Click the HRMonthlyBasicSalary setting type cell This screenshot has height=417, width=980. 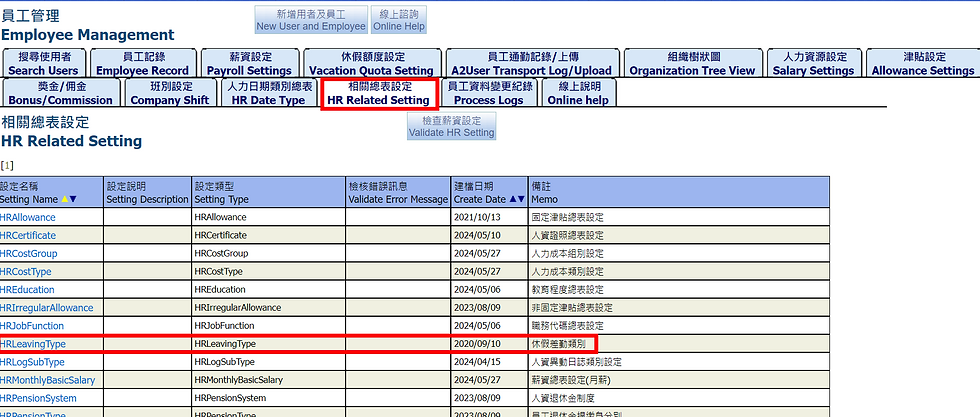click(x=269, y=380)
